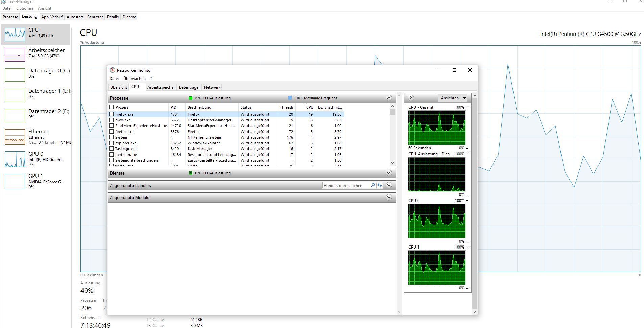The image size is (644, 328).
Task: Select the Task-Manager description cell
Action: [x=212, y=149]
